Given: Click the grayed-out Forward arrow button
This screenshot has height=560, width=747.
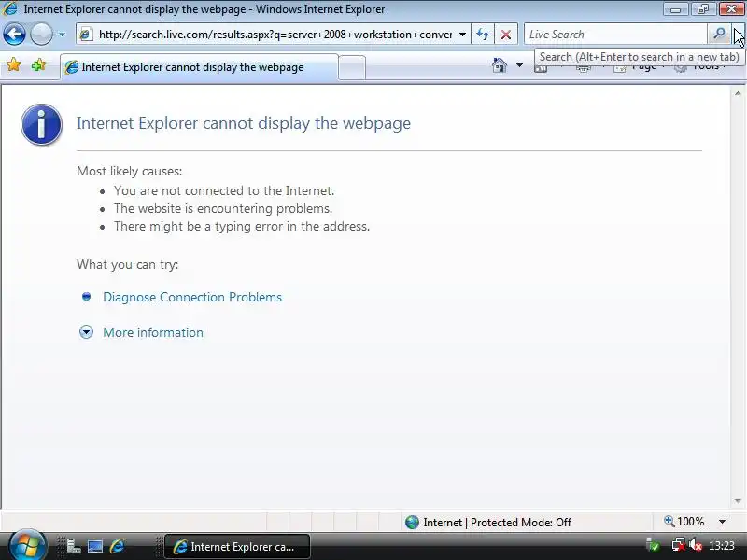Looking at the screenshot, I should pyautogui.click(x=41, y=35).
